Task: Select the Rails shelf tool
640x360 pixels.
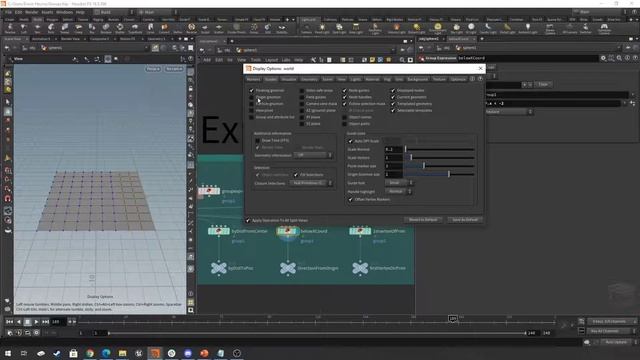Action: point(51,29)
